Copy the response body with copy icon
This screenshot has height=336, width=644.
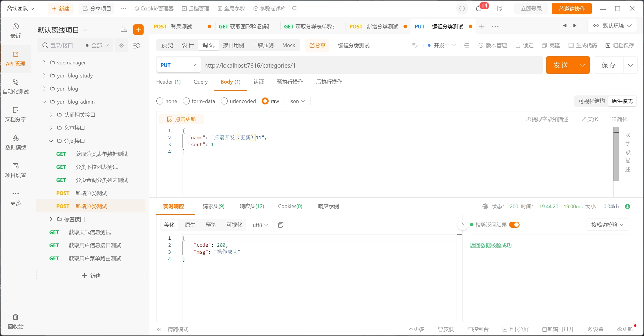[x=281, y=225]
